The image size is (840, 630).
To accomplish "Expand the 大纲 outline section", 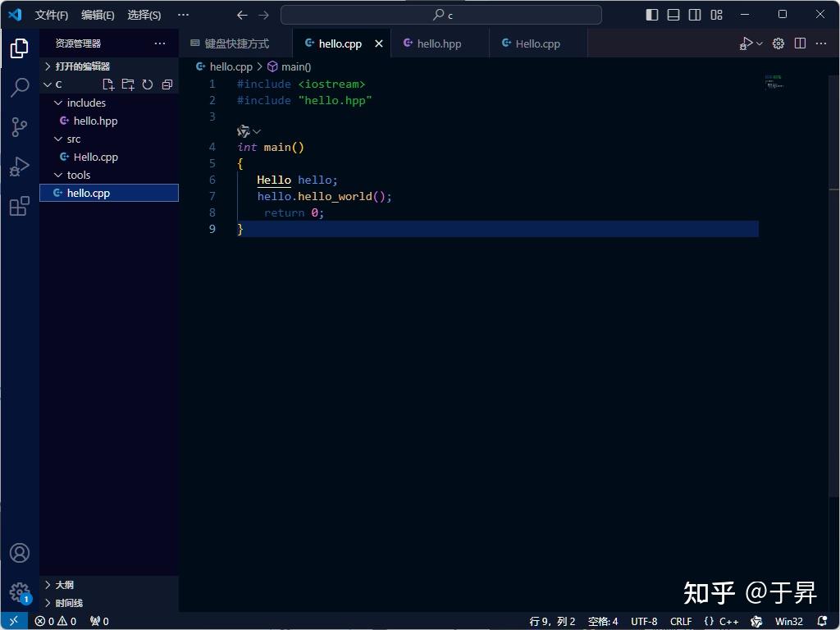I will (109, 584).
